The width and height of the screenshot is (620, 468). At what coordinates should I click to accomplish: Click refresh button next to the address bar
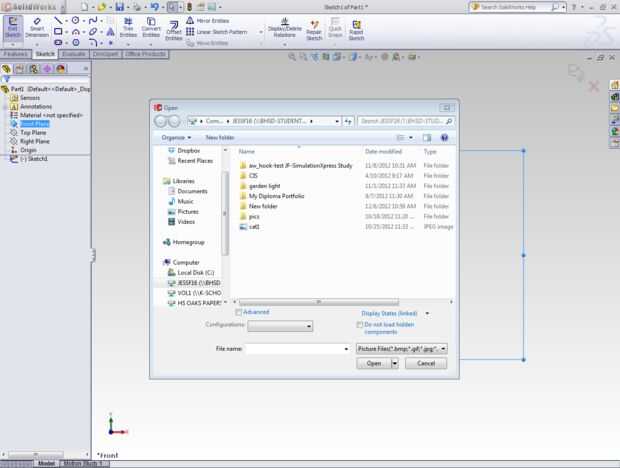[348, 121]
